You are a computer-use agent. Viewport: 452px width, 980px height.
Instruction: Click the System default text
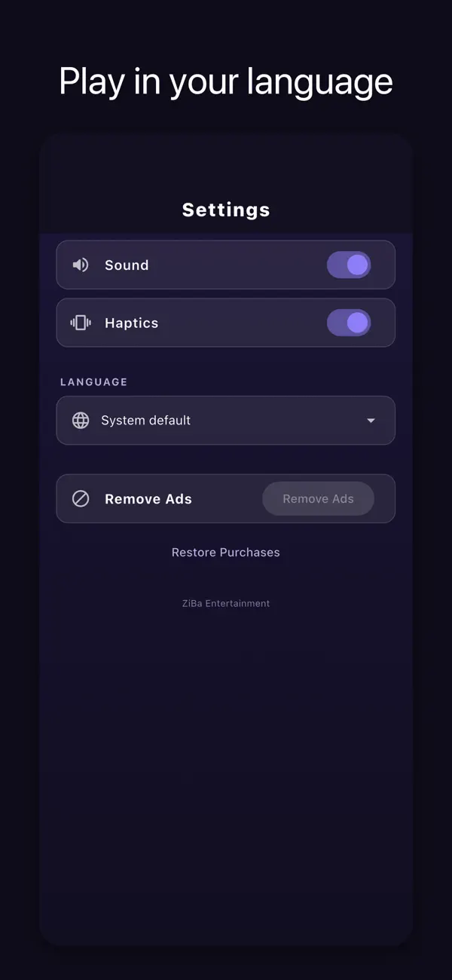pyautogui.click(x=146, y=421)
